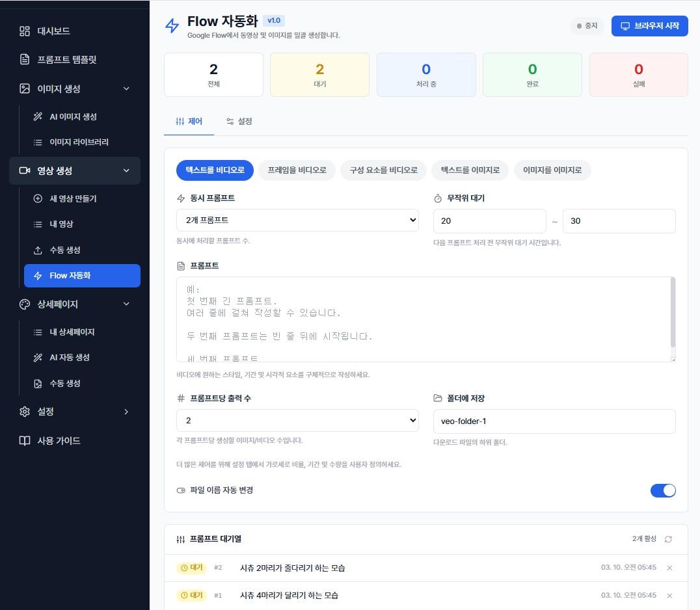Click the minimum 무작위 대기 field with 20
Image resolution: width=700 pixels, height=610 pixels.
[489, 221]
